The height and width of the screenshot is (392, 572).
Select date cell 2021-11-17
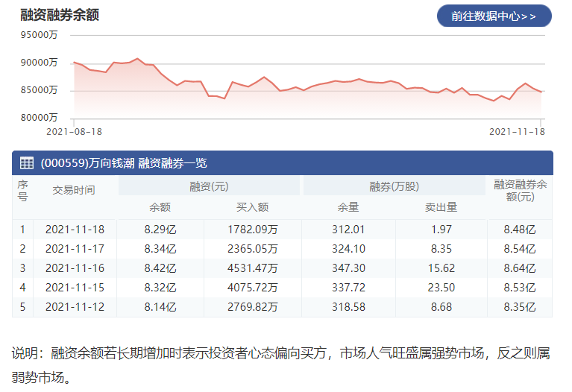coord(75,249)
